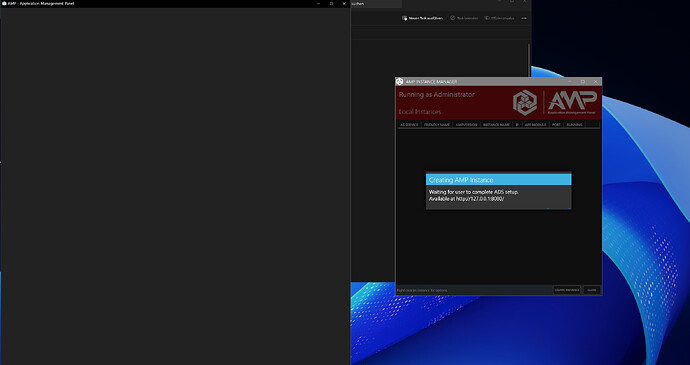Click the 127.0.0.1:8080 address text
The width and height of the screenshot is (690, 365).
pos(480,199)
